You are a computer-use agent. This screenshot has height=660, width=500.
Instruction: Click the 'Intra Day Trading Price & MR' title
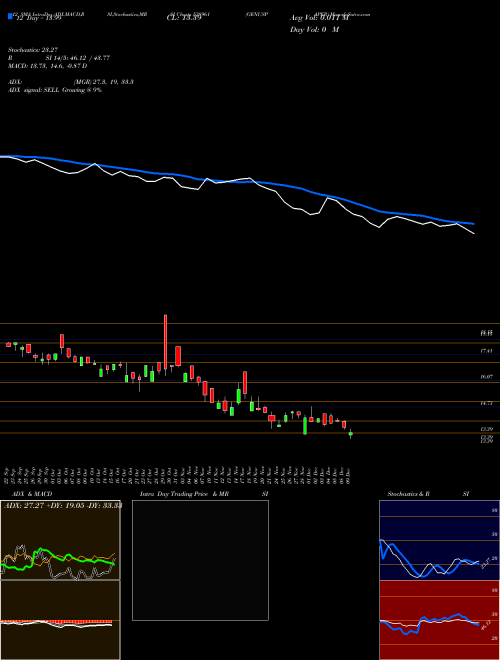tap(184, 494)
